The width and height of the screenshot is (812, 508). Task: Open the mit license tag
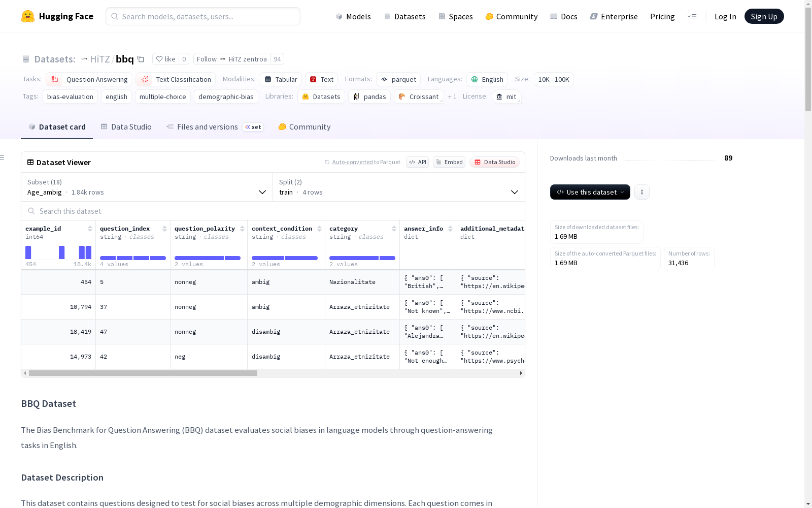(x=506, y=97)
